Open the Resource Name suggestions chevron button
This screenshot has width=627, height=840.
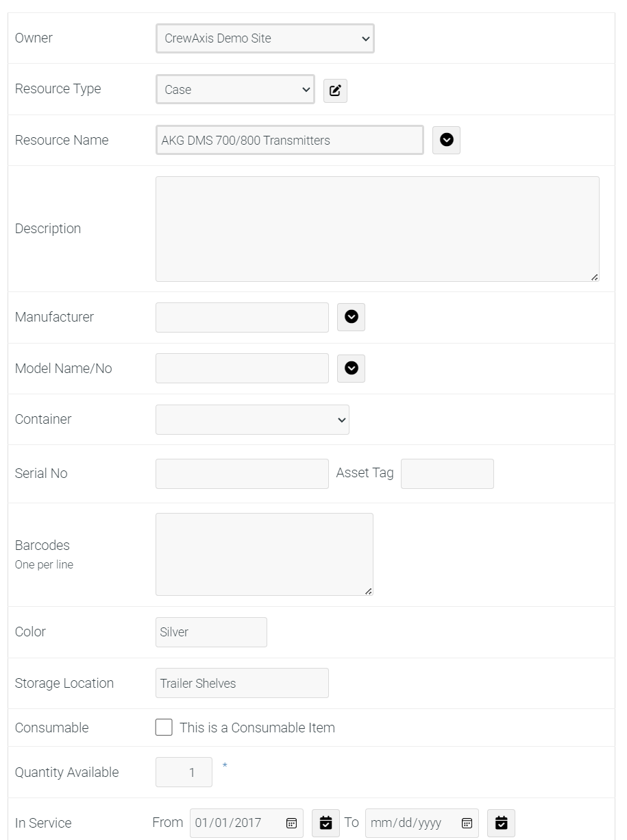point(446,140)
